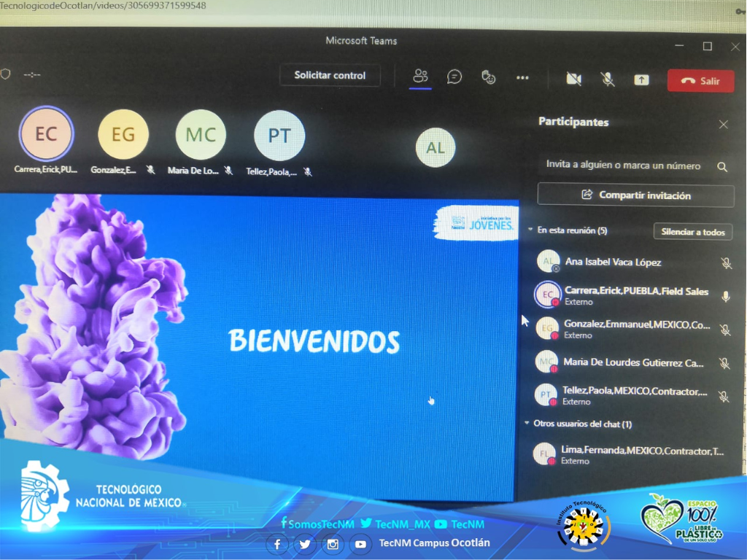The image size is (747, 560).
Task: Click muted mic icon under Maria De Lo... tile
Action: [228, 171]
